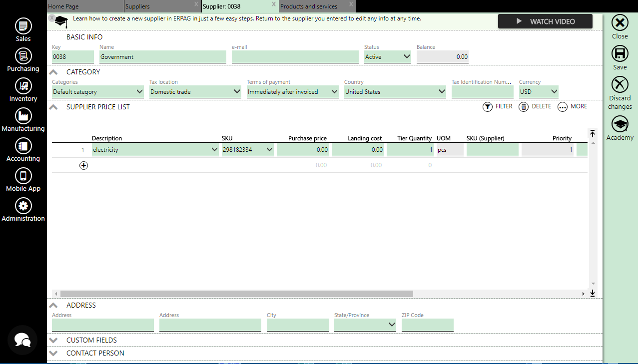Open the Manufacturing module icon
The image size is (638, 364).
pyautogui.click(x=23, y=116)
